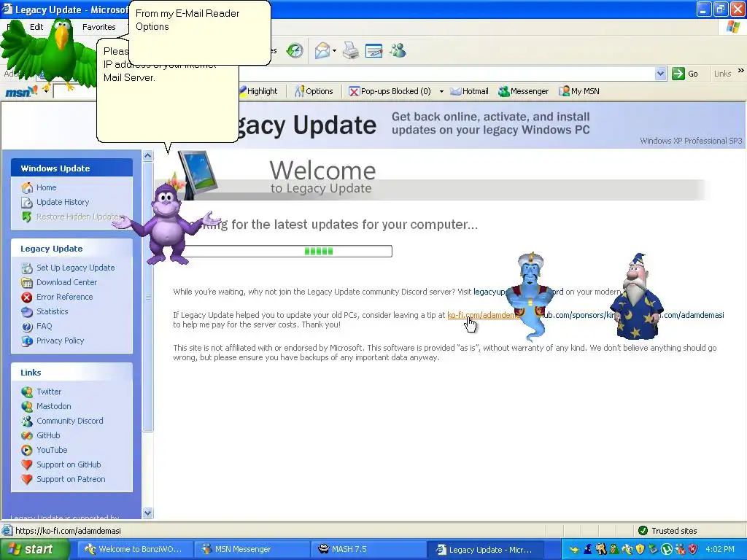Switch to MASH 7.5 taskbar button

[x=367, y=549]
